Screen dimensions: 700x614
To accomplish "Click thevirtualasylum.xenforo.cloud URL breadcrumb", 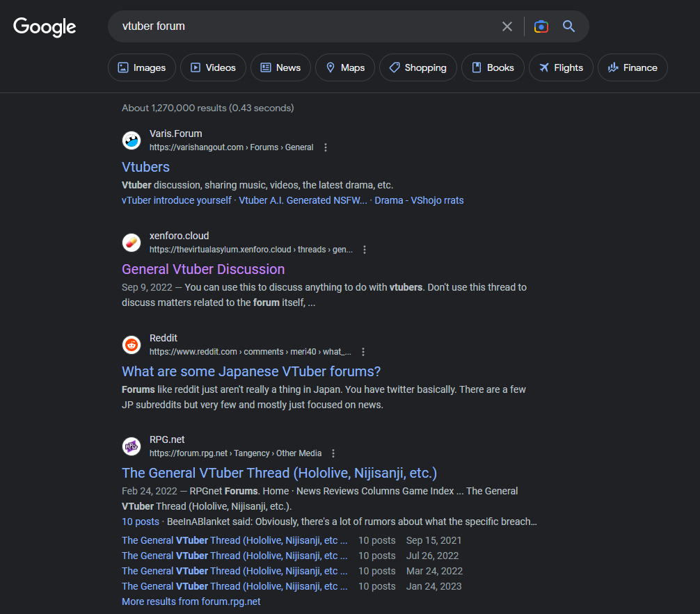I will click(251, 250).
